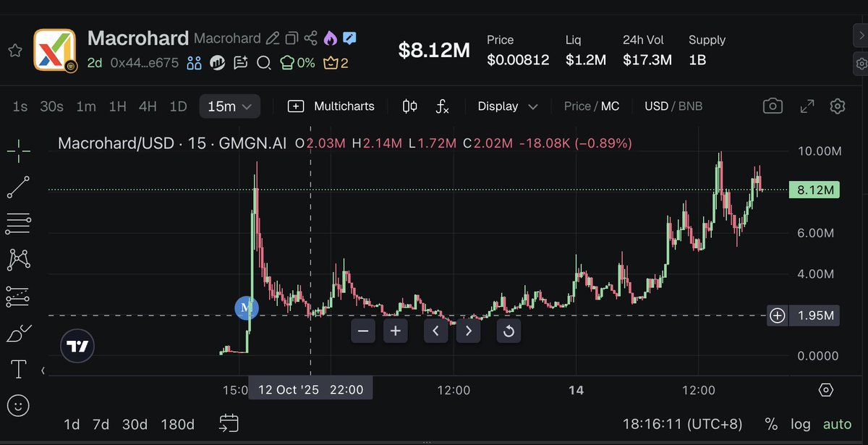This screenshot has width=868, height=445.
Task: Select the 1s timeframe
Action: point(20,106)
